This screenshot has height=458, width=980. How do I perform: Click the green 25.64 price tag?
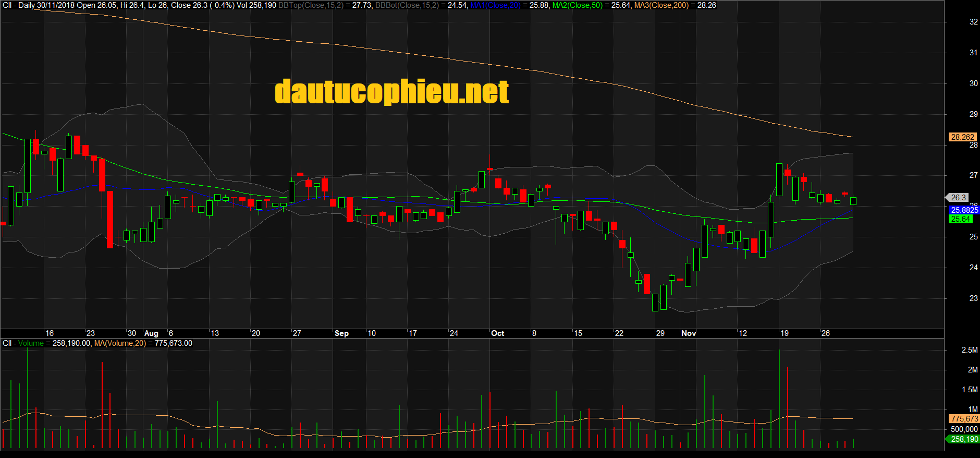pos(960,219)
